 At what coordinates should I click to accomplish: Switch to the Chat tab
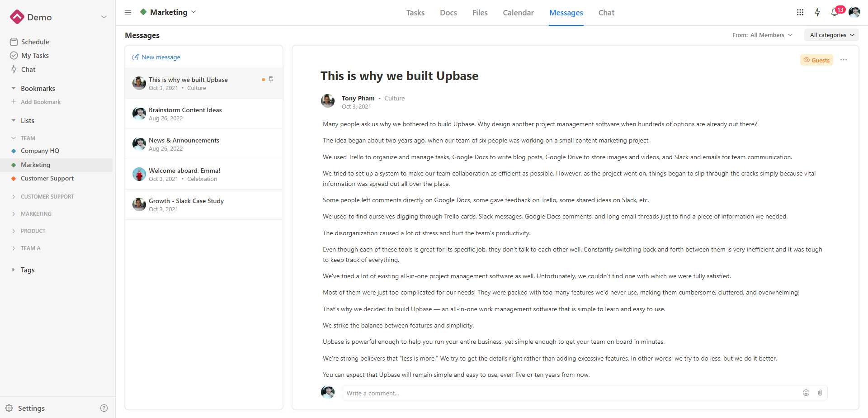[606, 13]
